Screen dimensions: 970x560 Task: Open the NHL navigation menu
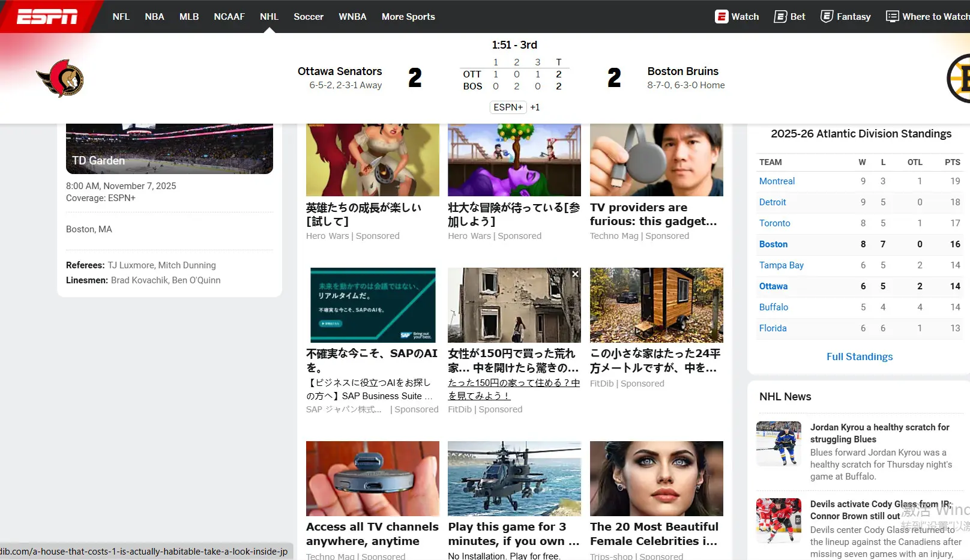tap(269, 17)
